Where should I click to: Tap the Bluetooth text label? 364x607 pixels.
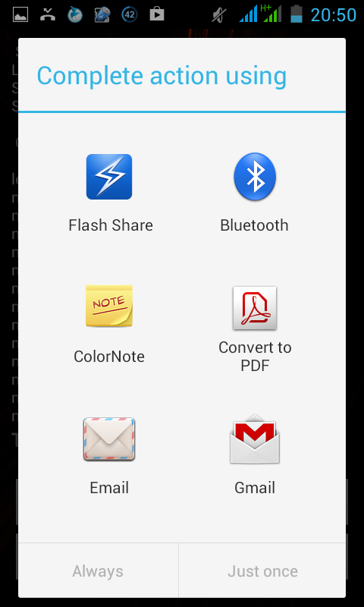pos(254,225)
